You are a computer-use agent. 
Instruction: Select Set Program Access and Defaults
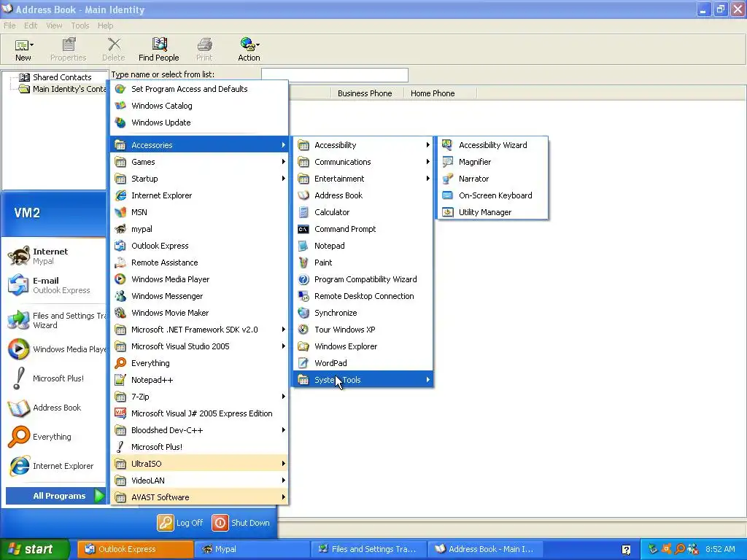pyautogui.click(x=200, y=89)
